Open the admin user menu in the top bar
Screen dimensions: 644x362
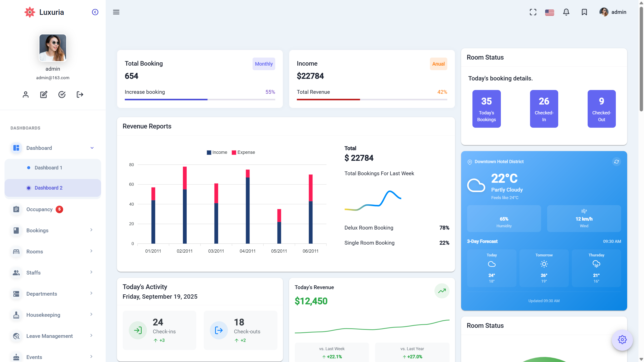click(x=613, y=12)
